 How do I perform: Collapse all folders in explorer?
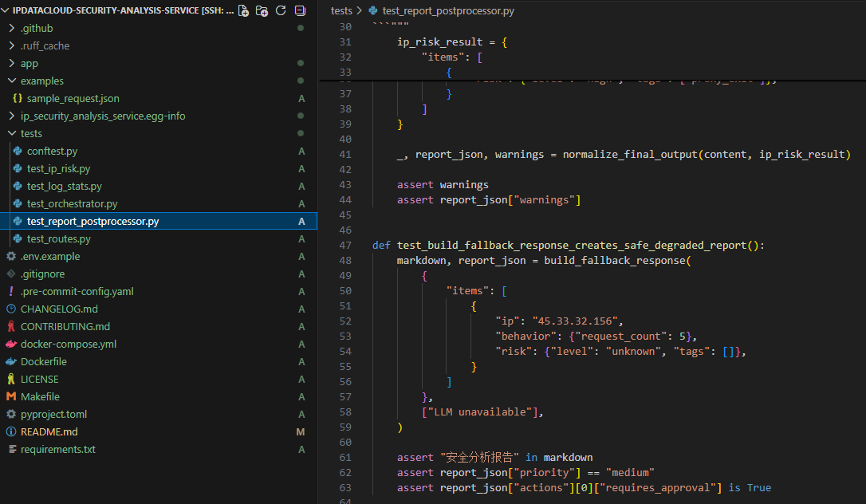[x=300, y=10]
